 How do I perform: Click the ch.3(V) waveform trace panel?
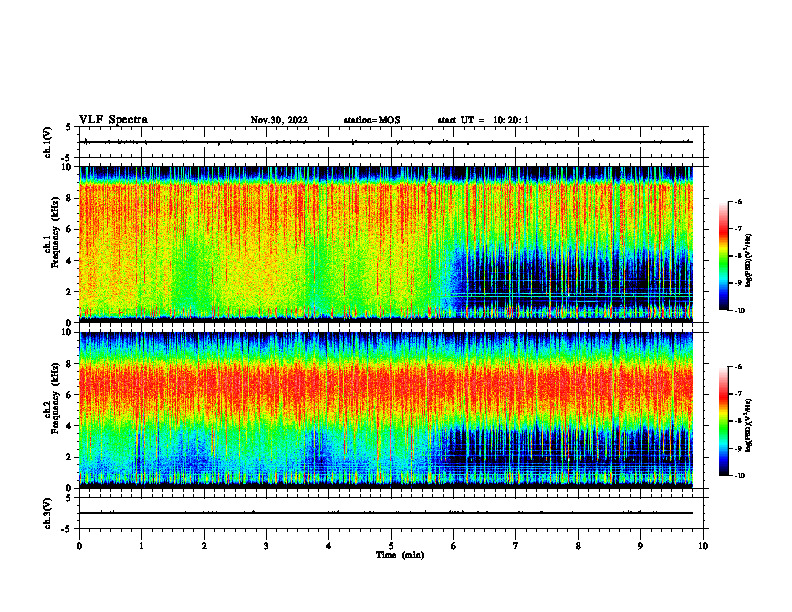[391, 513]
